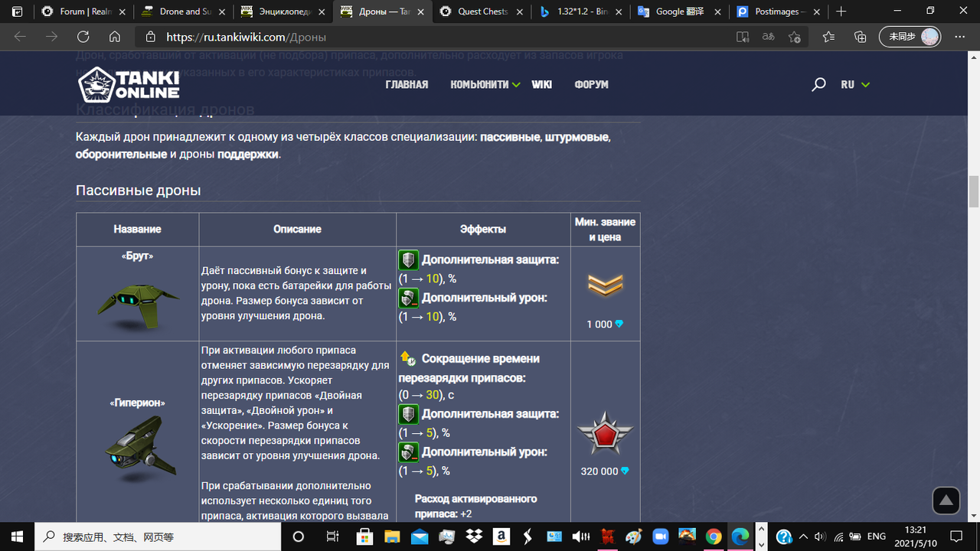
Task: Click the browser back button
Action: pyautogui.click(x=20, y=37)
